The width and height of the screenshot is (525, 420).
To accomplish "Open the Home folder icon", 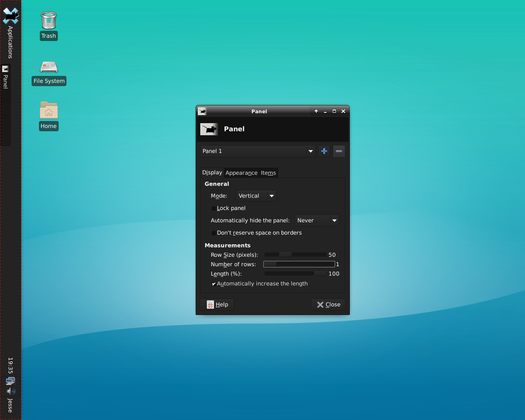I will (49, 110).
